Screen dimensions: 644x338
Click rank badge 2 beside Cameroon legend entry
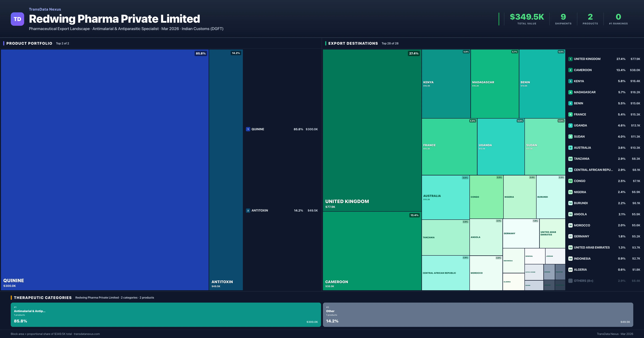tap(570, 70)
